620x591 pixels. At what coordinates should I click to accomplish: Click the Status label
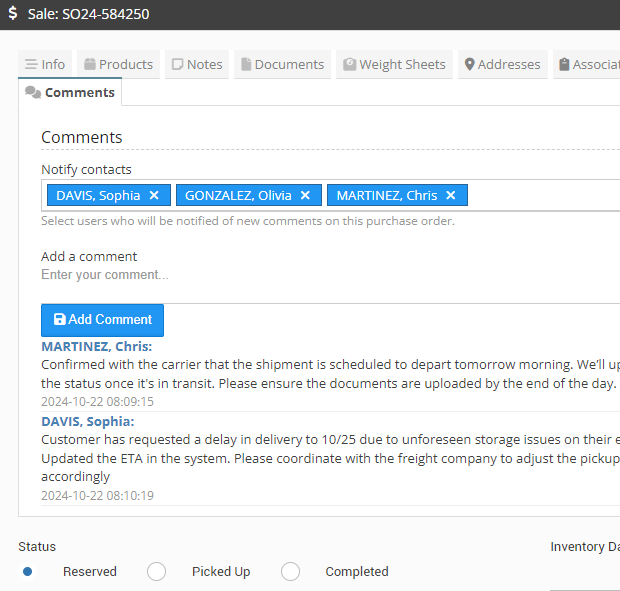tap(37, 547)
